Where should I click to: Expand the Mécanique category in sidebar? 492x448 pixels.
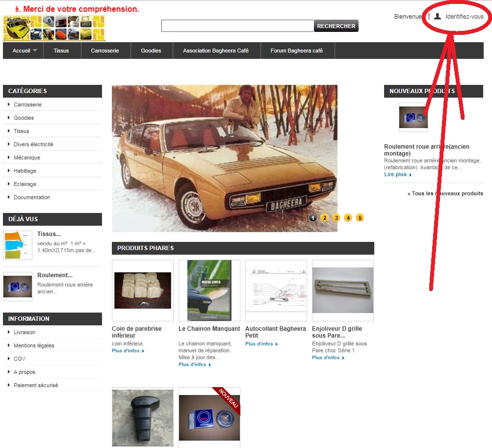[9, 158]
